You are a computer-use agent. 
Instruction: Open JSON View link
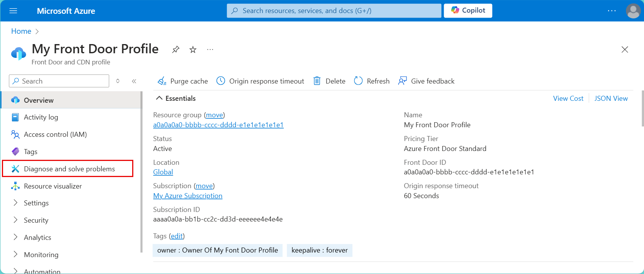[611, 98]
